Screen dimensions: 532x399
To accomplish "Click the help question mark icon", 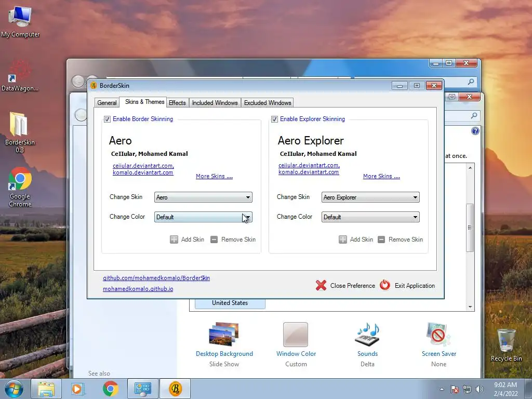I will coord(475,131).
